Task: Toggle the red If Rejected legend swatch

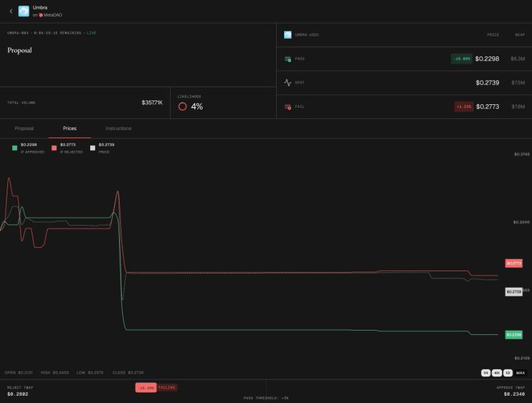Action: click(54, 148)
